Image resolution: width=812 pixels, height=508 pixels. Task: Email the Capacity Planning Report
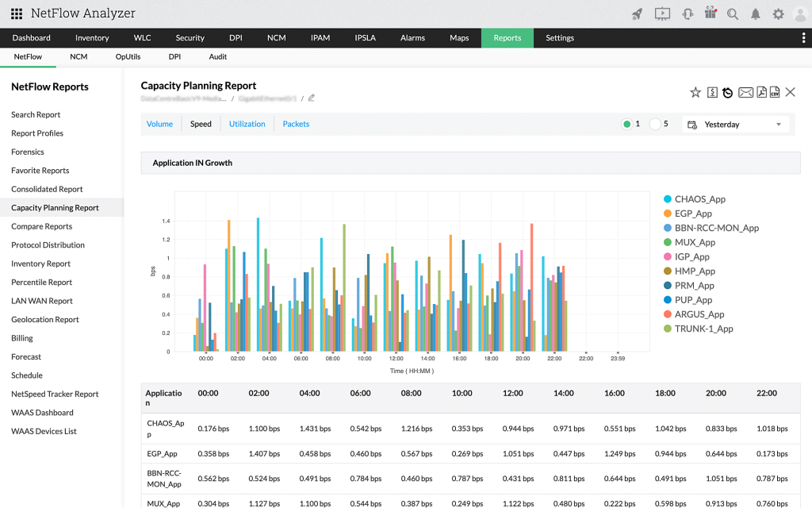point(745,92)
